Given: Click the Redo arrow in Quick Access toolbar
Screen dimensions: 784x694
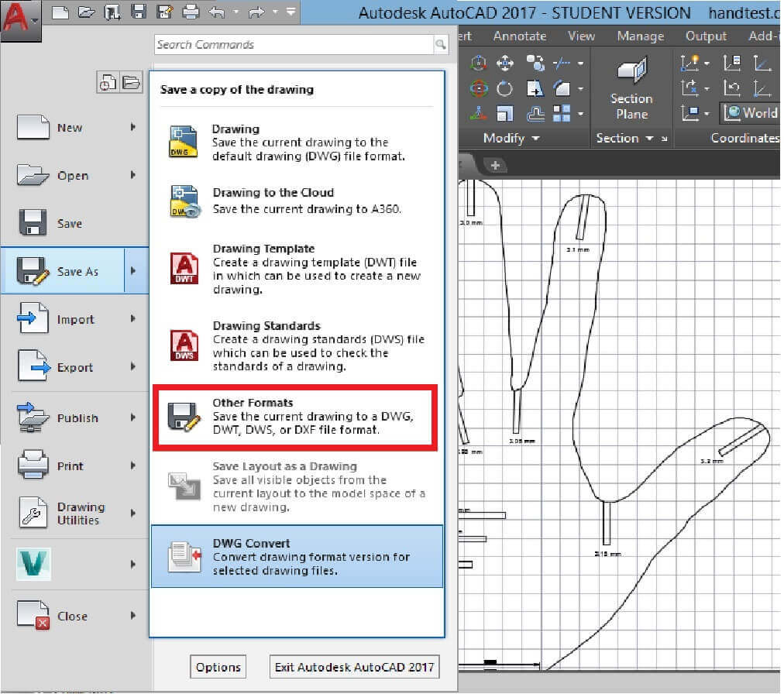Looking at the screenshot, I should pos(256,12).
